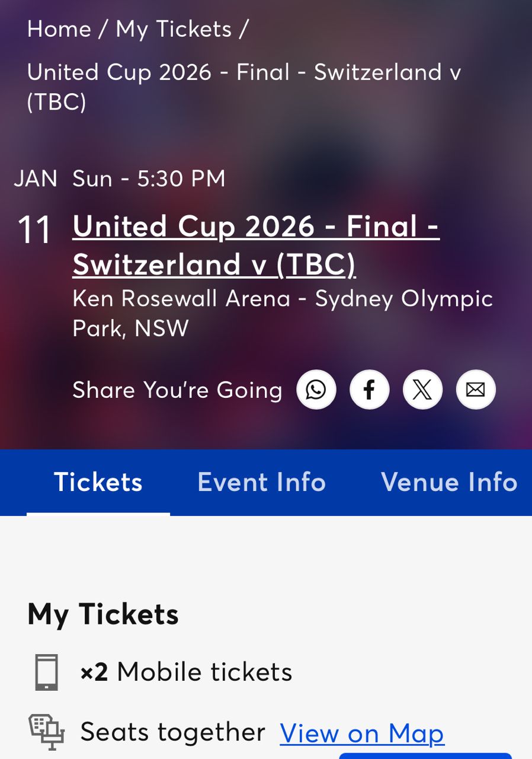Click the View on Map link
This screenshot has width=532, height=759.
[x=362, y=734]
